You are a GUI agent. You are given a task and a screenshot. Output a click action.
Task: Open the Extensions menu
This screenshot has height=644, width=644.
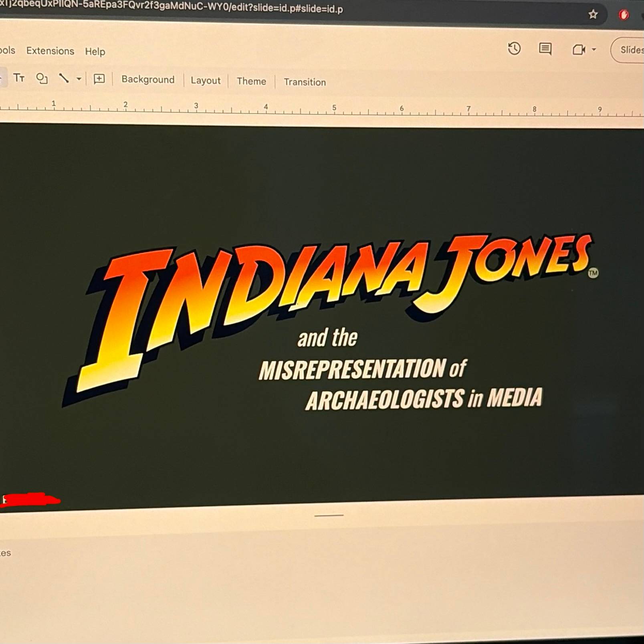point(50,51)
